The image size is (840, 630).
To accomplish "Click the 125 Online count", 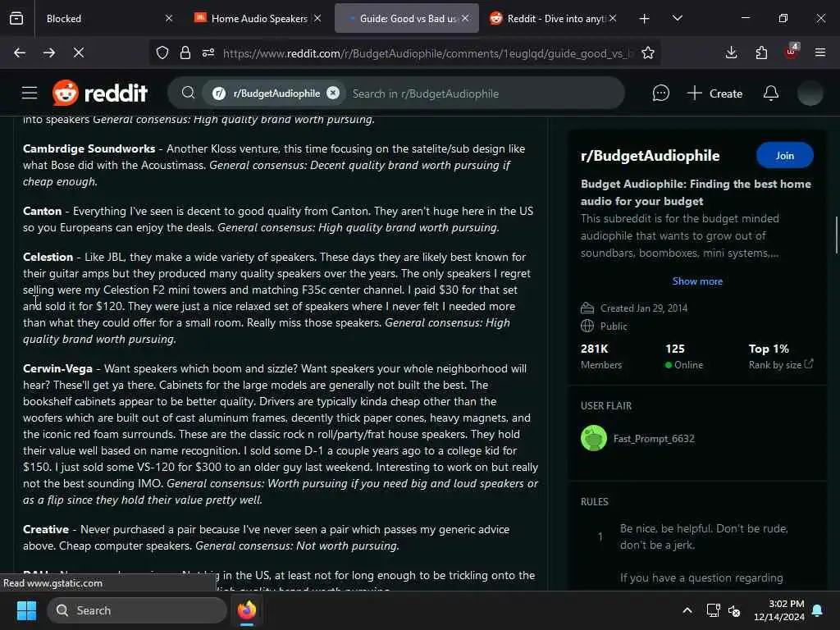I will tap(684, 356).
